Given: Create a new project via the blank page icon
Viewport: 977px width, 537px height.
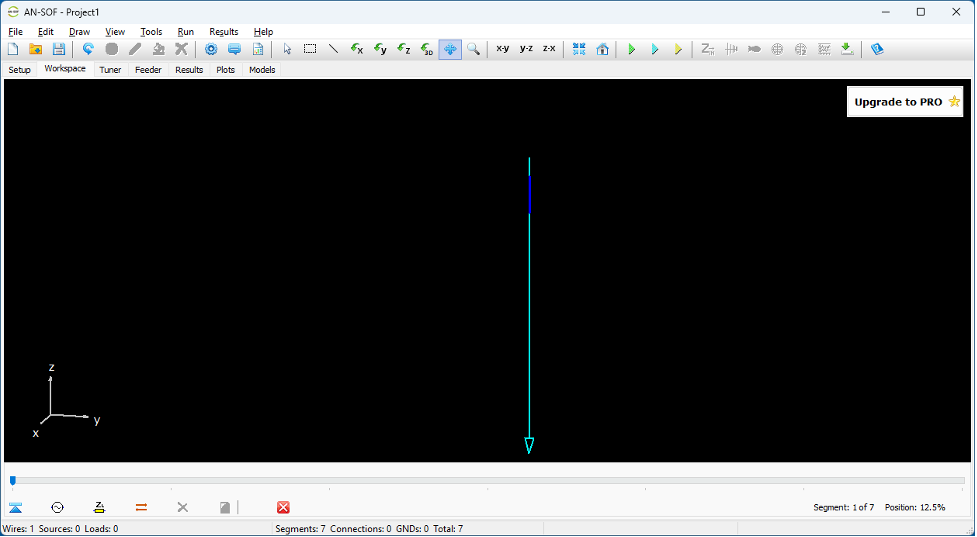Looking at the screenshot, I should 13,49.
